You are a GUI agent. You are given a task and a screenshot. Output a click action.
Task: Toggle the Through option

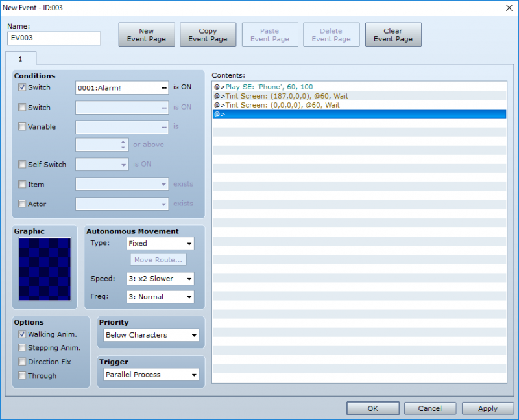point(22,375)
